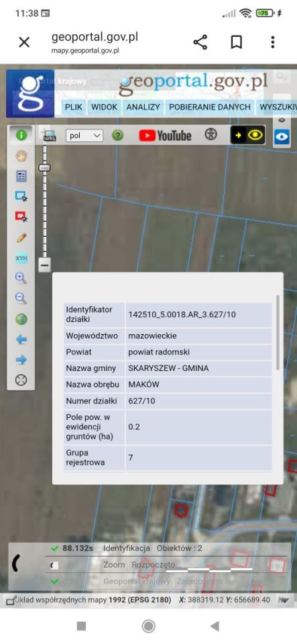This screenshot has height=644, width=297.
Task: Select by blue rectangle tool
Action: coord(21,197)
